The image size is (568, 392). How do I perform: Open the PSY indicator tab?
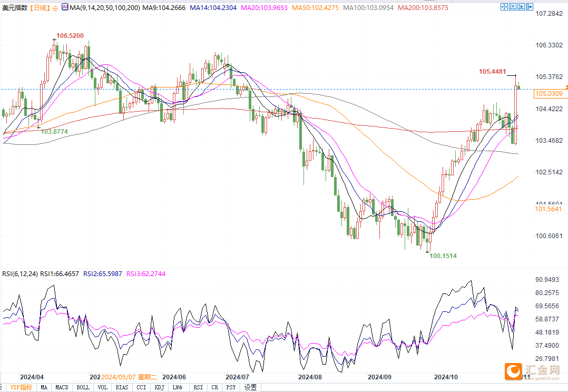click(231, 387)
